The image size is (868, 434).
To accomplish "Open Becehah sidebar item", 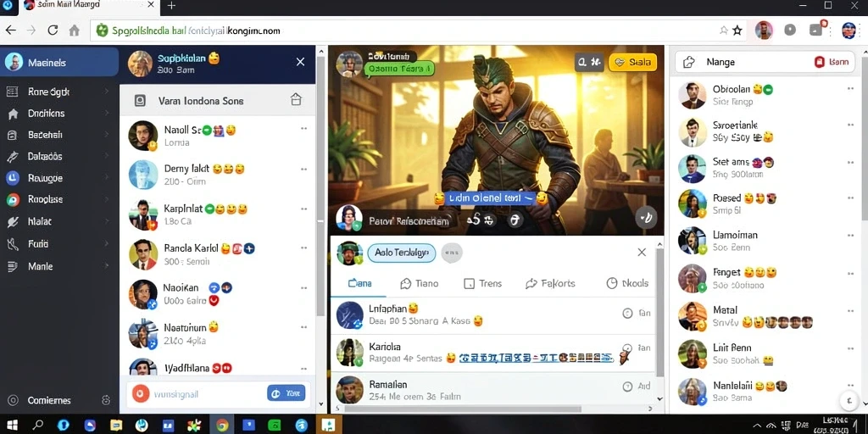I will tap(59, 135).
